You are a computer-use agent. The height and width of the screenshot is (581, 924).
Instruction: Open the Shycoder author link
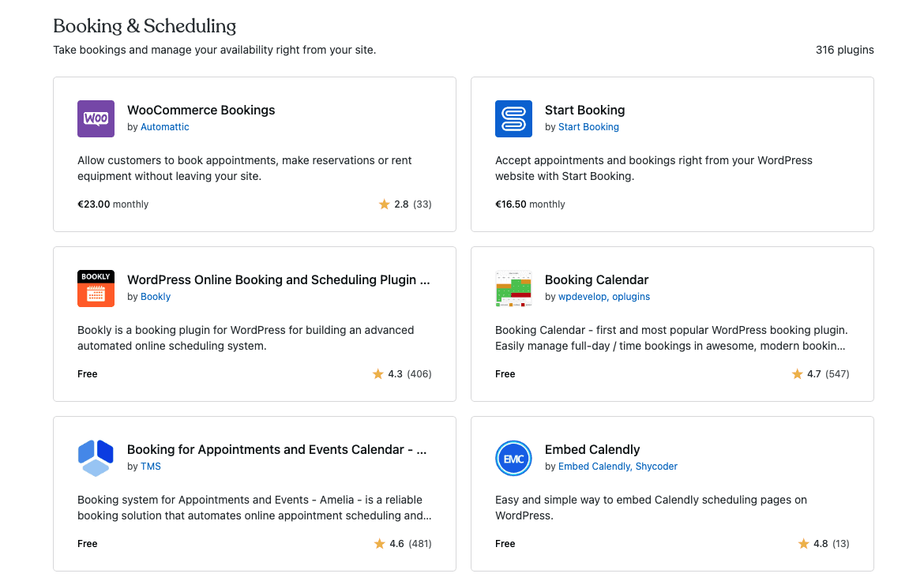[656, 467]
